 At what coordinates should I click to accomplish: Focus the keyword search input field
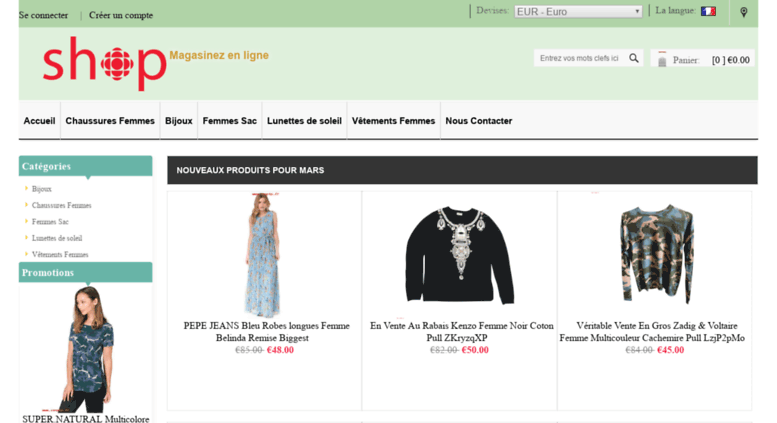click(580, 58)
